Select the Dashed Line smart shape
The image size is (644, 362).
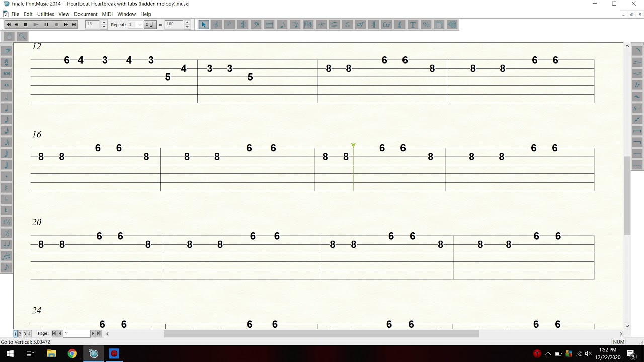point(637,165)
